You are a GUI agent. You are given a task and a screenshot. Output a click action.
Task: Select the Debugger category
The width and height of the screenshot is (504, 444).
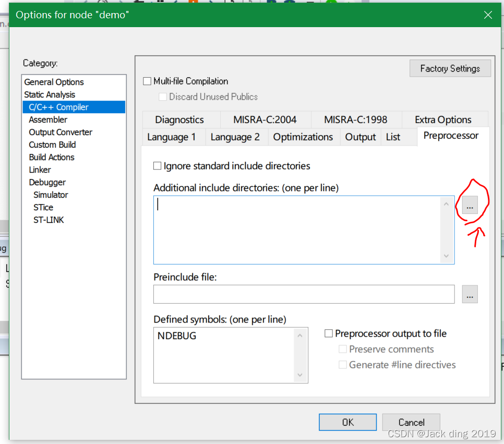pos(47,182)
